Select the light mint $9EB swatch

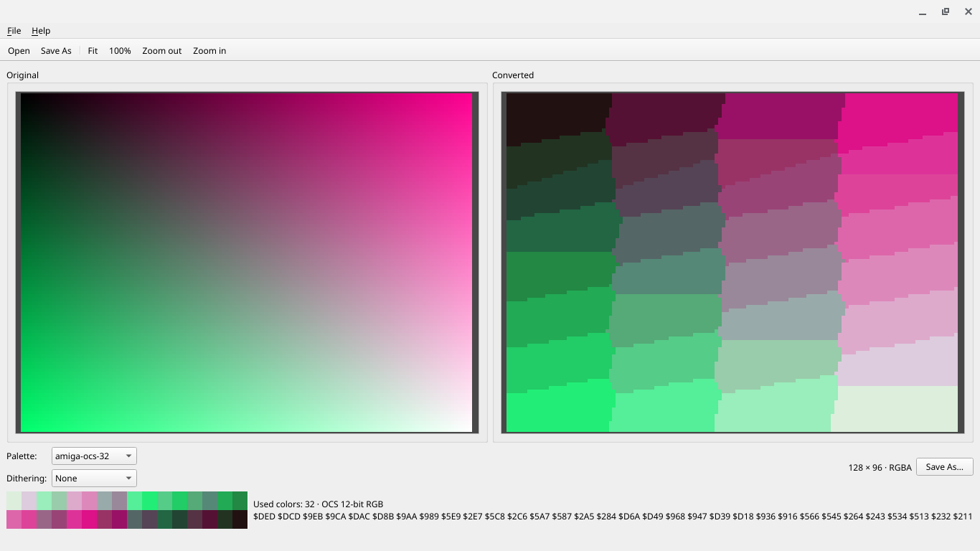[x=44, y=501]
